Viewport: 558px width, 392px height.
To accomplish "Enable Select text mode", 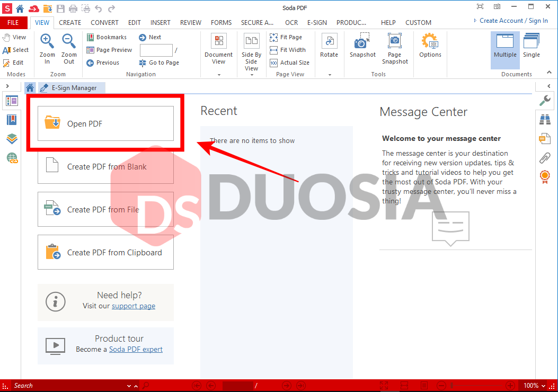I will pyautogui.click(x=15, y=50).
